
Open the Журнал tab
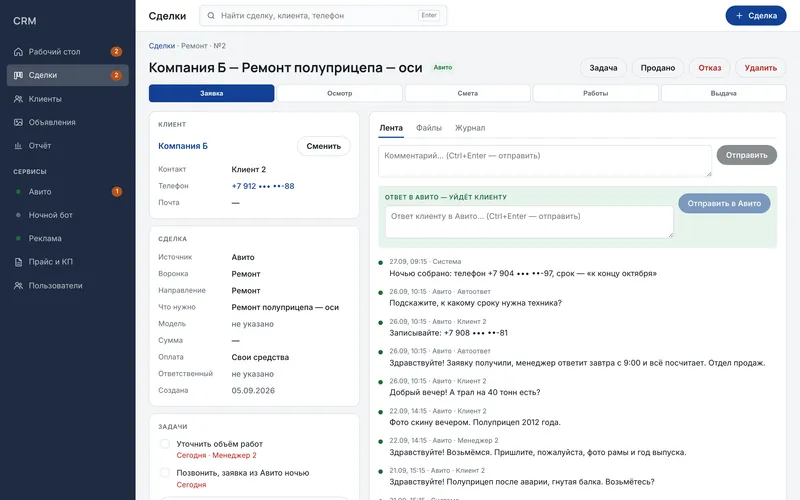pos(470,128)
